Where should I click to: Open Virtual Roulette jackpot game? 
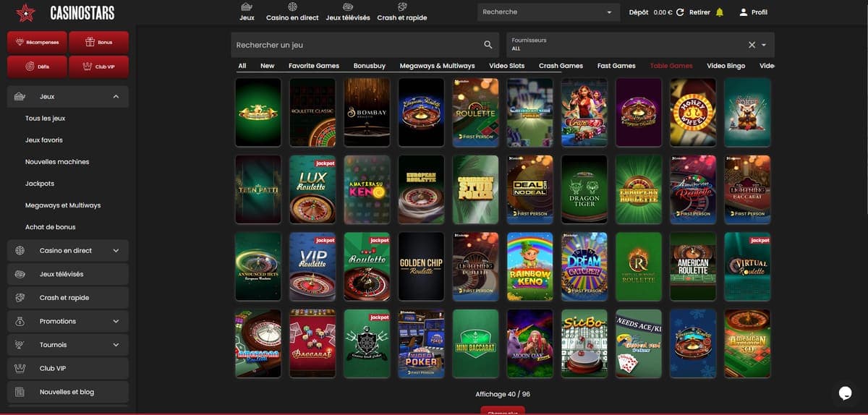click(x=747, y=267)
